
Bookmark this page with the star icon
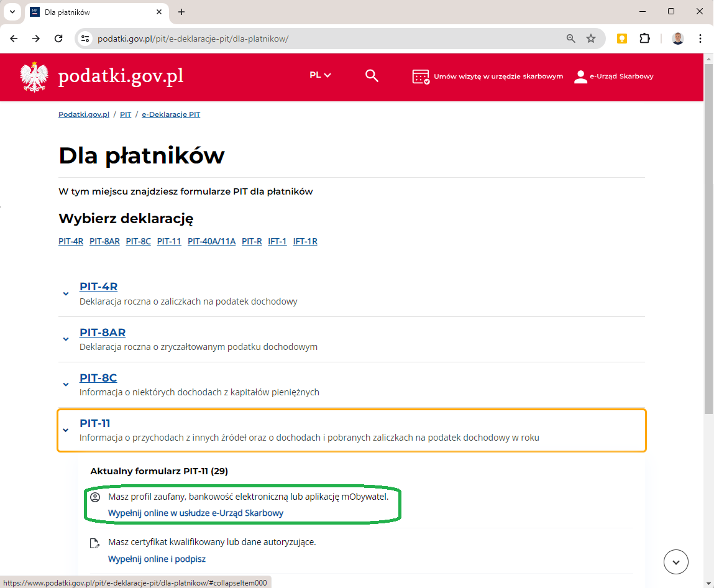pyautogui.click(x=591, y=39)
